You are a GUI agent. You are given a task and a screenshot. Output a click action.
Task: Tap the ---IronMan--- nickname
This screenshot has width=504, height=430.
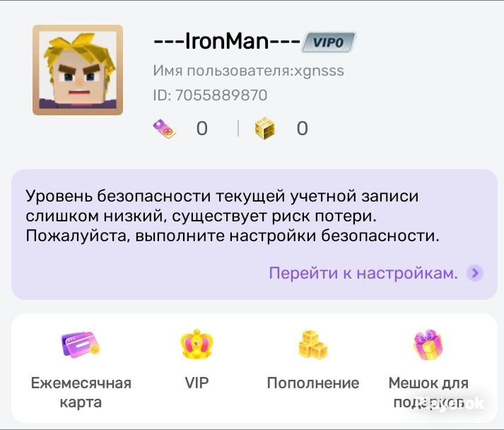coord(227,42)
